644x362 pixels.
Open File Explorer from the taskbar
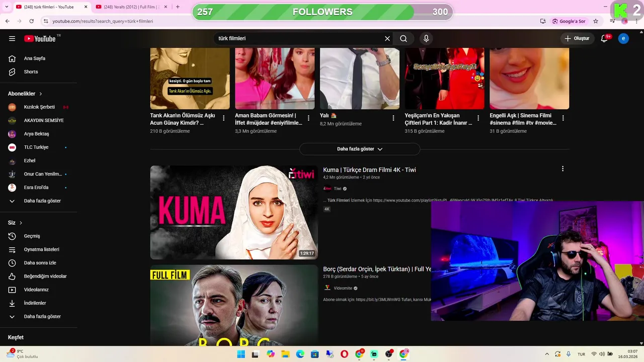[x=285, y=354]
